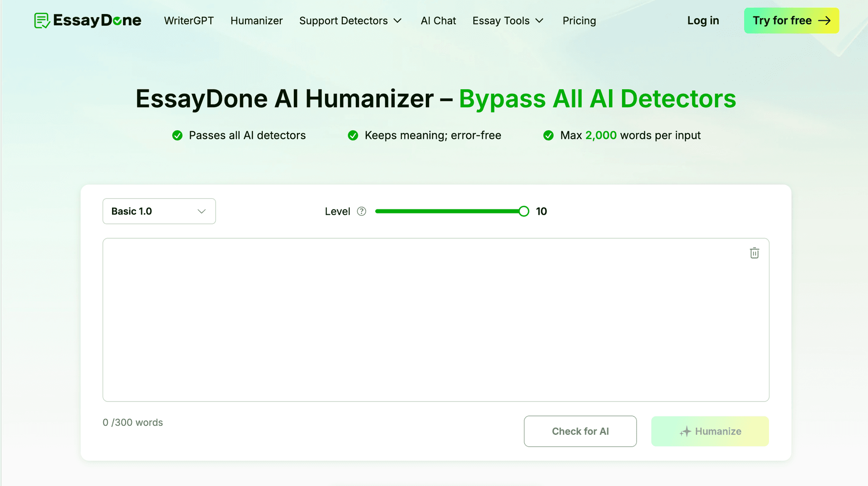This screenshot has width=868, height=486.
Task: Open the WriterGPT page
Action: (x=189, y=21)
